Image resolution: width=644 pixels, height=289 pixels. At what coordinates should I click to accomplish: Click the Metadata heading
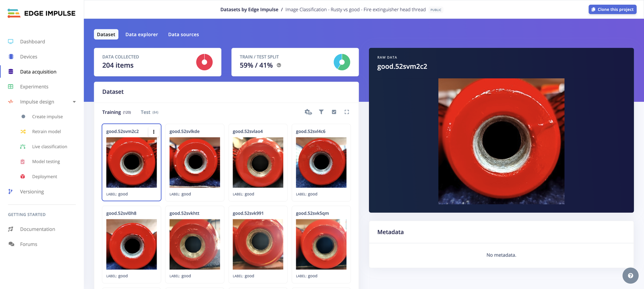tap(390, 232)
